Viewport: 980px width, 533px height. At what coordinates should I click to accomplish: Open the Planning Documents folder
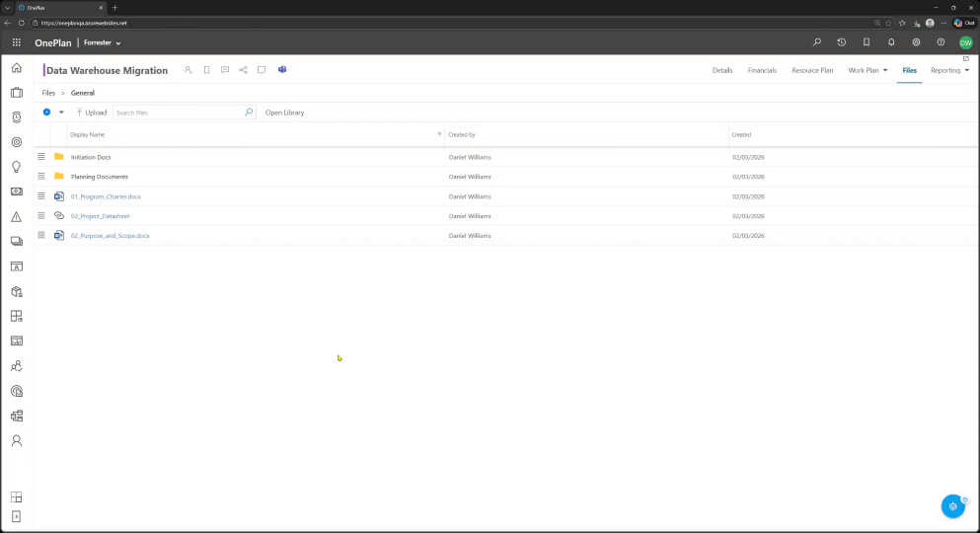100,177
